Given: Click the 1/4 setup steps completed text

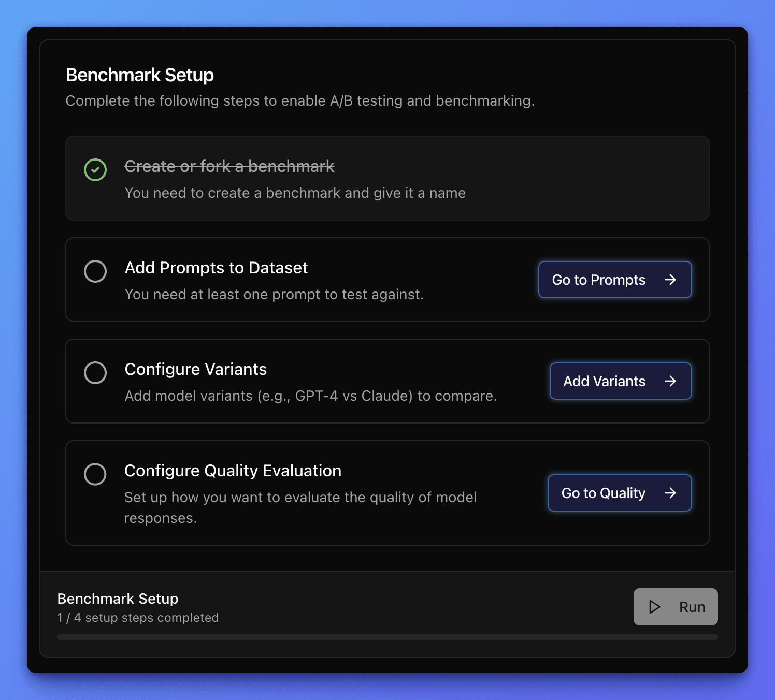Looking at the screenshot, I should (x=138, y=617).
